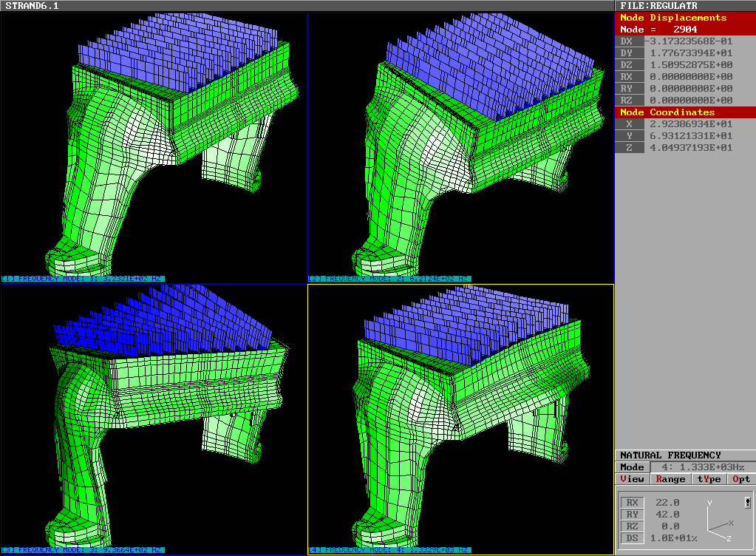Open the Range menu
Viewport: 756px width, 556px height.
click(670, 479)
